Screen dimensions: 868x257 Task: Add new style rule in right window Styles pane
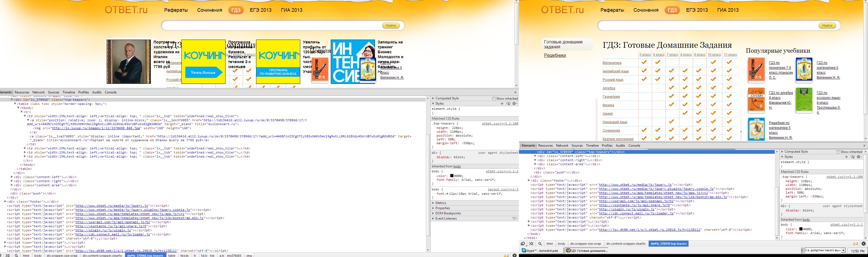pyautogui.click(x=846, y=157)
